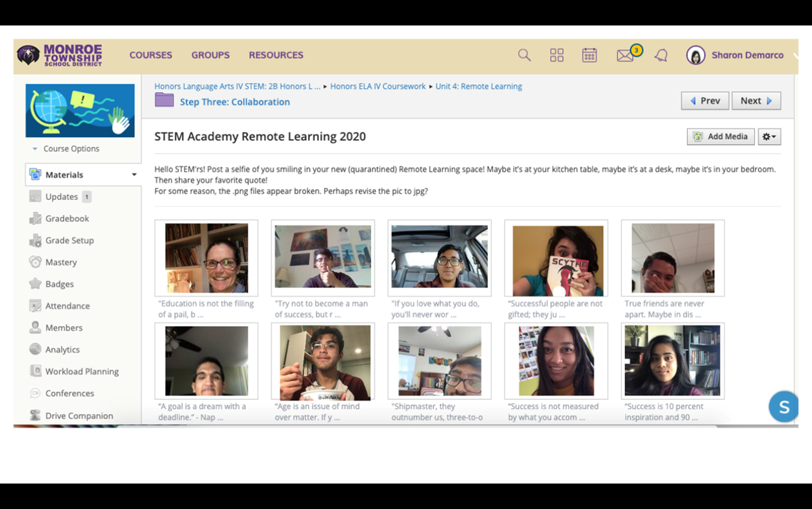This screenshot has height=509, width=812.
Task: Open the COURSES menu
Action: point(151,55)
